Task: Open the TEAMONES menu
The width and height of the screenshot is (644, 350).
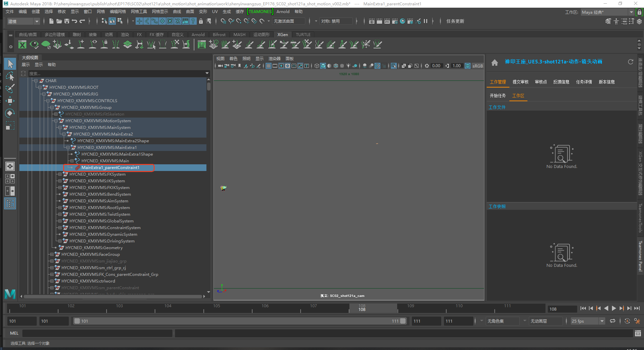Action: 260,12
